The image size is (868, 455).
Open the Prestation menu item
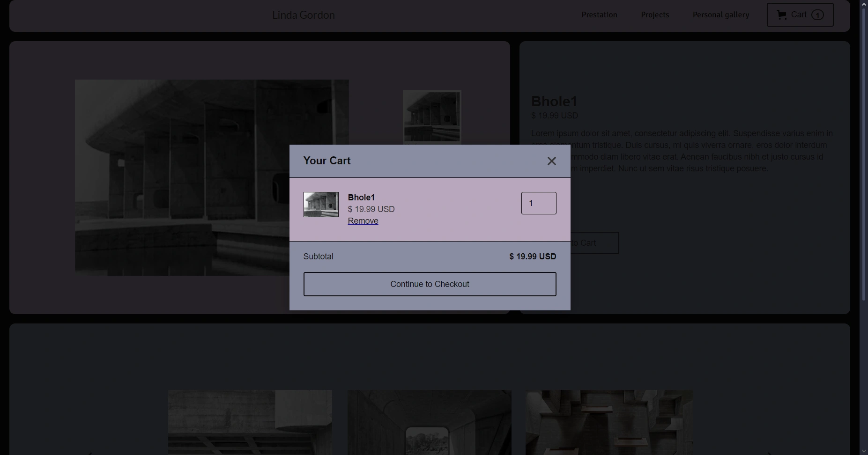click(599, 15)
